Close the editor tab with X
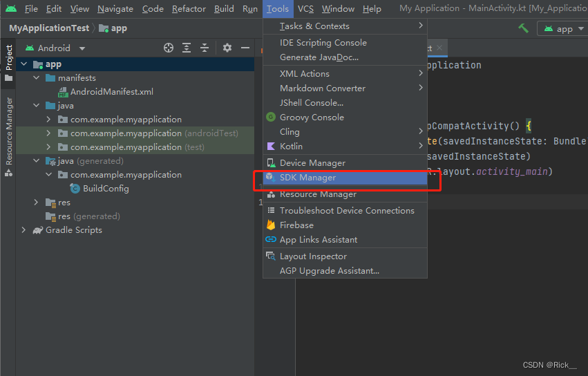Image resolution: width=588 pixels, height=376 pixels. (x=439, y=48)
